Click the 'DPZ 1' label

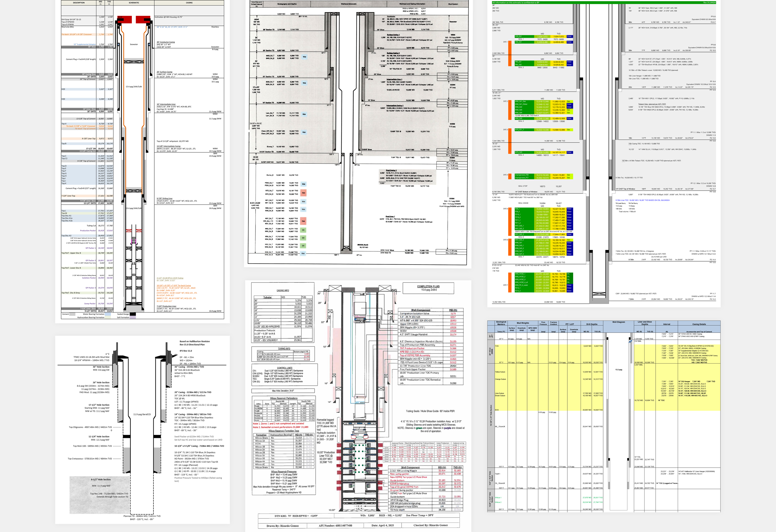coord(505,42)
